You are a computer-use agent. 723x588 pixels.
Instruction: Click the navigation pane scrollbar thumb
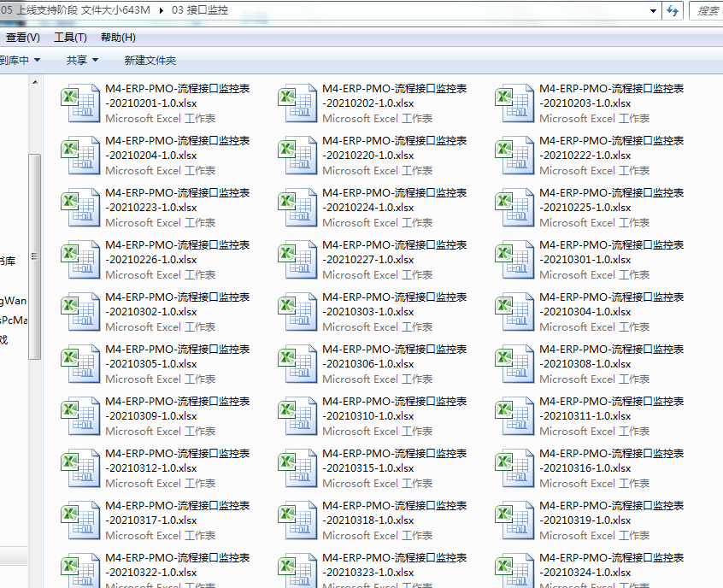coord(34,256)
